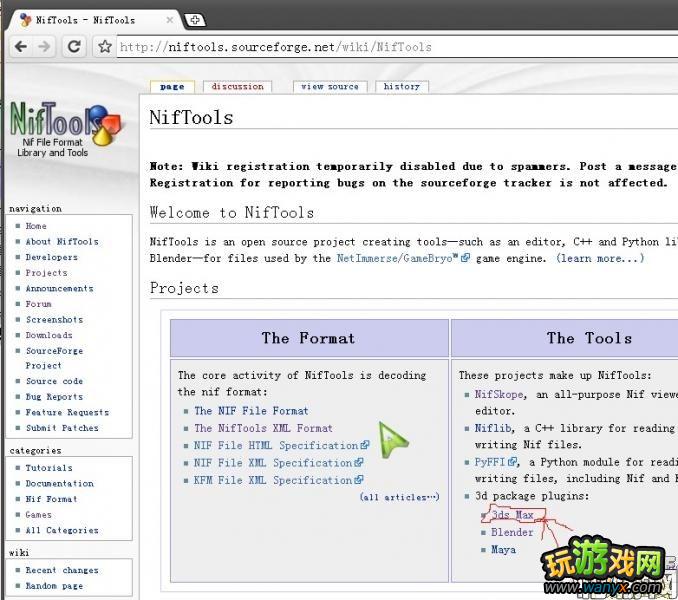Open the Developers navigation link
The image size is (678, 600).
[x=51, y=257]
